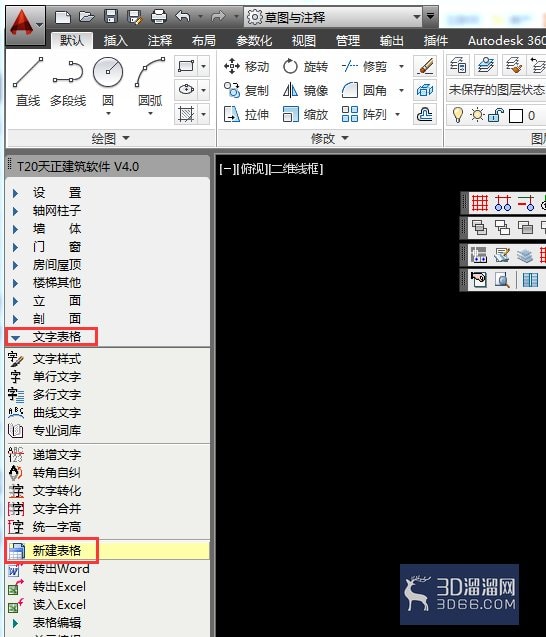Switch to the 注释 ribbon tab
This screenshot has width=546, height=637.
160,40
